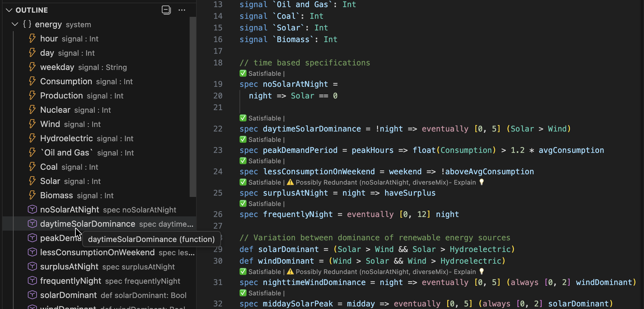Collapse the OUTLINE section header
This screenshot has height=309, width=644.
9,10
